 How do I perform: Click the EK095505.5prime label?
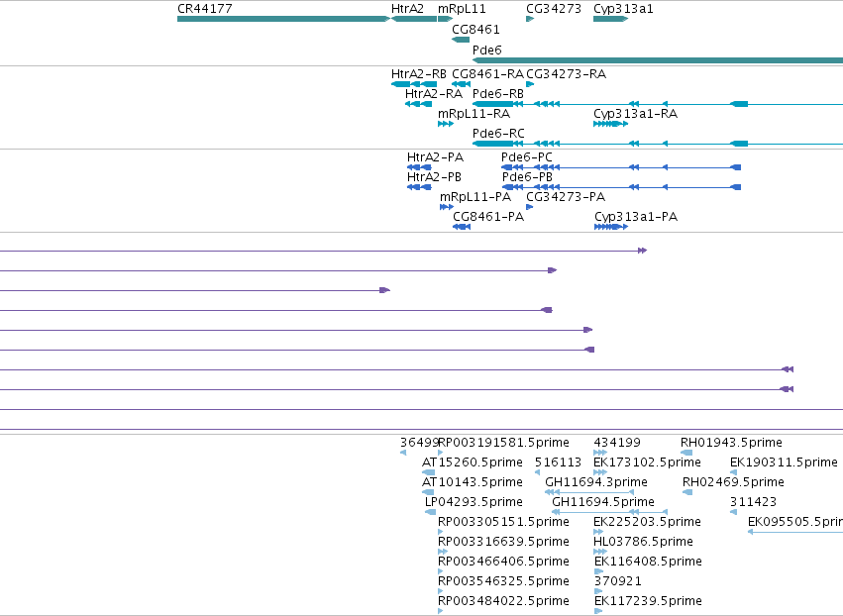(x=795, y=522)
